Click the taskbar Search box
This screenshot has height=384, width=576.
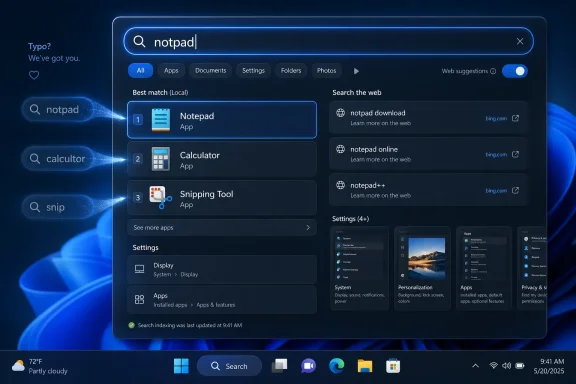click(229, 366)
